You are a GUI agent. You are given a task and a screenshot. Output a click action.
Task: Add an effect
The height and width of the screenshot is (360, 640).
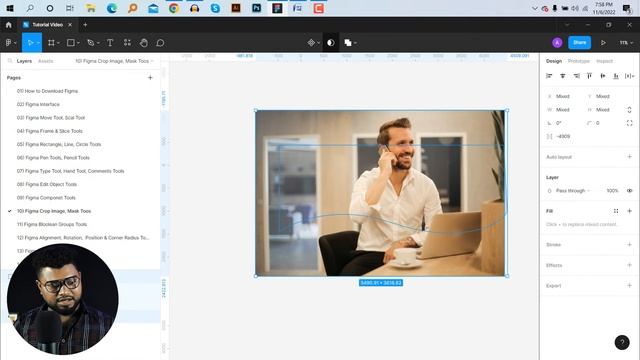coord(629,265)
